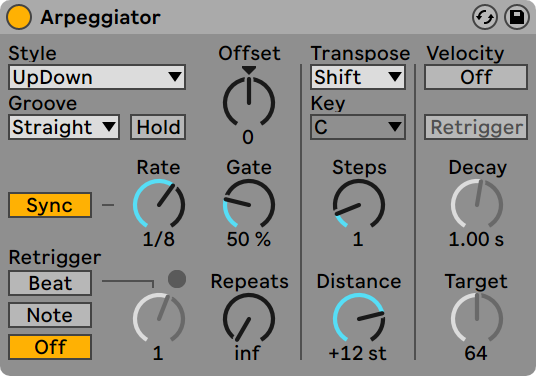
Task: Click the save preset disk icon
Action: [x=517, y=17]
